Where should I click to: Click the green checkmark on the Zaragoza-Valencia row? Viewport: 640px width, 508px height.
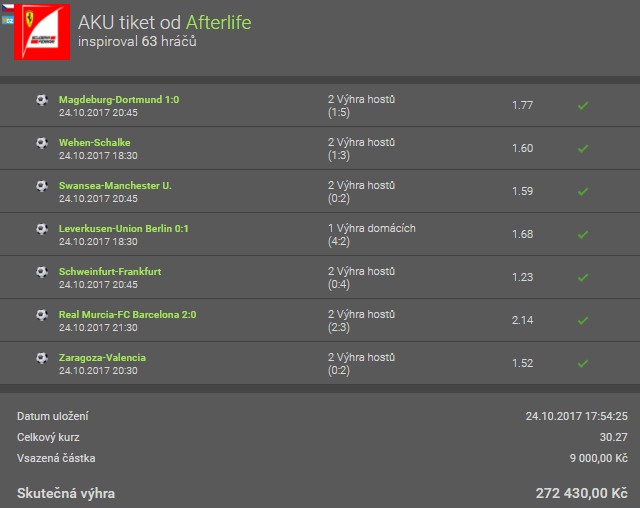coord(583,363)
